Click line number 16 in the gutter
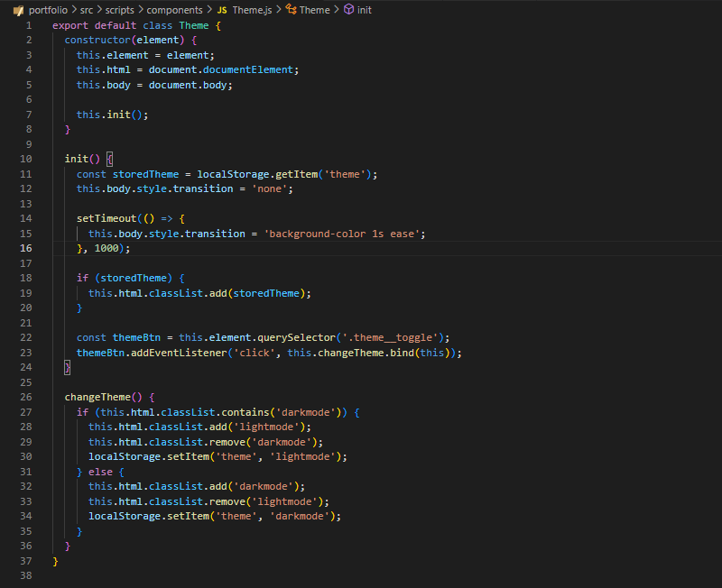722x588 pixels. (25, 248)
